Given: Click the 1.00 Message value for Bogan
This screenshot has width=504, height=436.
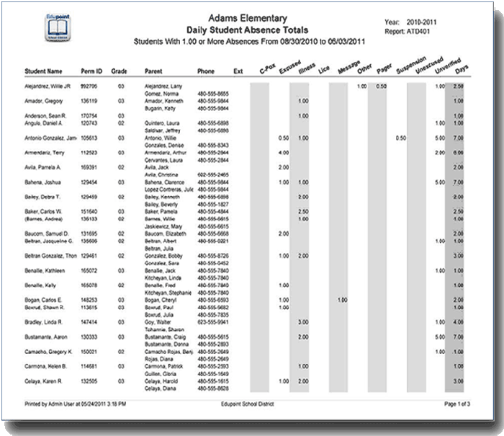Looking at the screenshot, I should click(x=342, y=300).
